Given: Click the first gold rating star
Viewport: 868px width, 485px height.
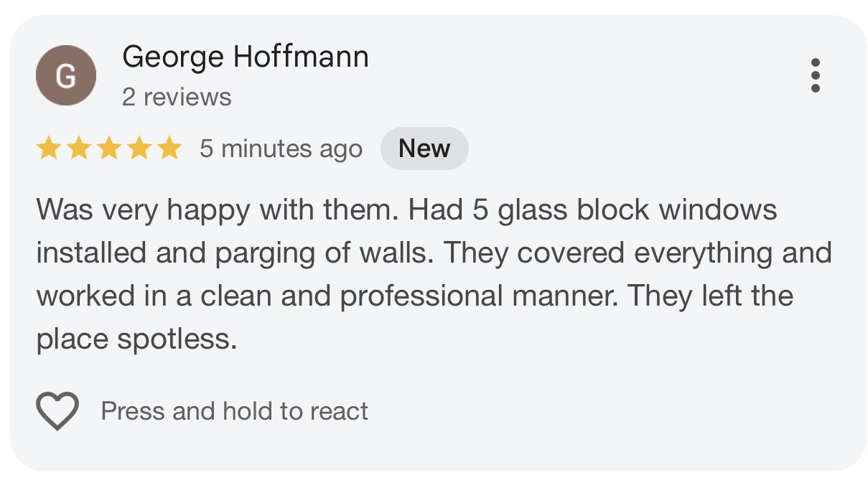Looking at the screenshot, I should [49, 149].
